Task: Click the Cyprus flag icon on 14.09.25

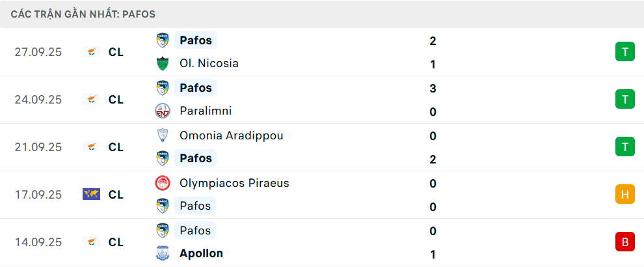Action: (91, 242)
